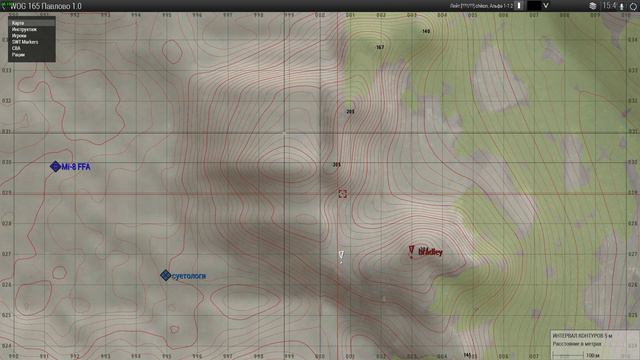This screenshot has width=640, height=360.
Task: Click the 140 elevation label
Action: point(426,31)
